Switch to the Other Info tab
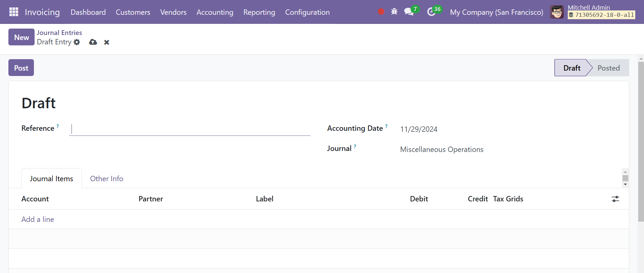This screenshot has height=273, width=644. click(106, 179)
